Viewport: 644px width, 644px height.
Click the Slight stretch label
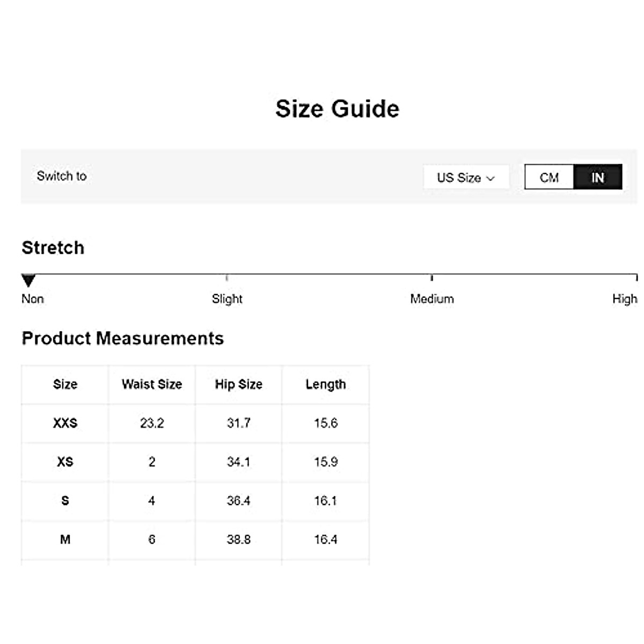(227, 299)
